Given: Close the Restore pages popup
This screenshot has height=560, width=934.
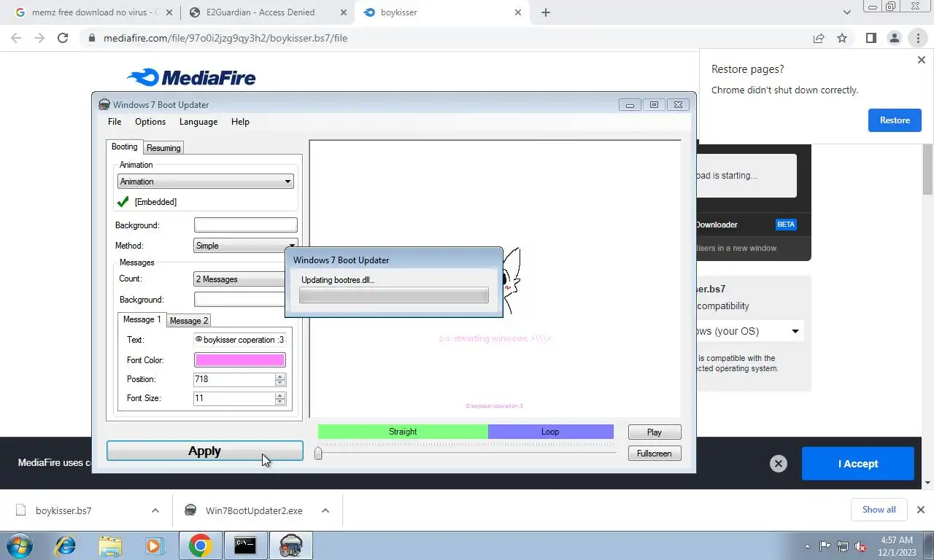Looking at the screenshot, I should click(922, 60).
